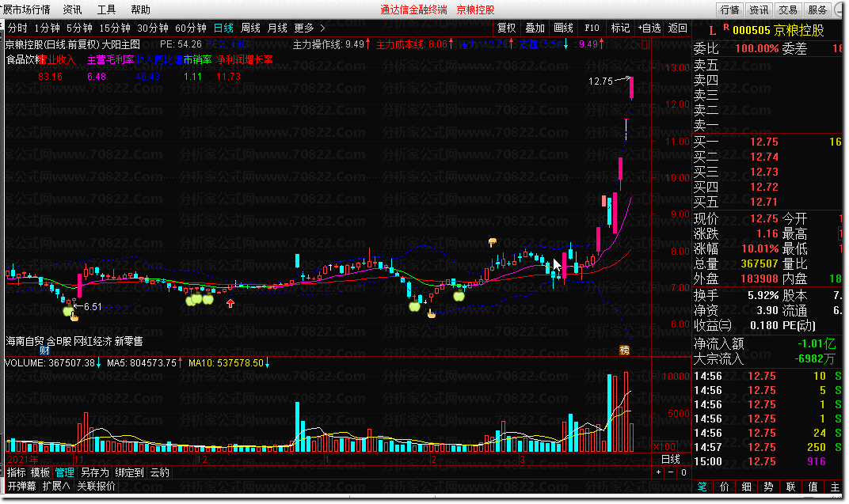Activate the 画线 drawing tools
849x504 pixels.
coord(564,28)
